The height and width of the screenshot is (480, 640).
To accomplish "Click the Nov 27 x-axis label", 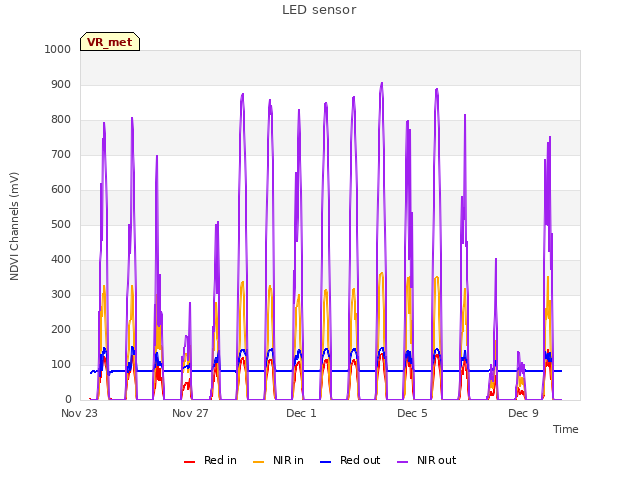I will pyautogui.click(x=190, y=413).
